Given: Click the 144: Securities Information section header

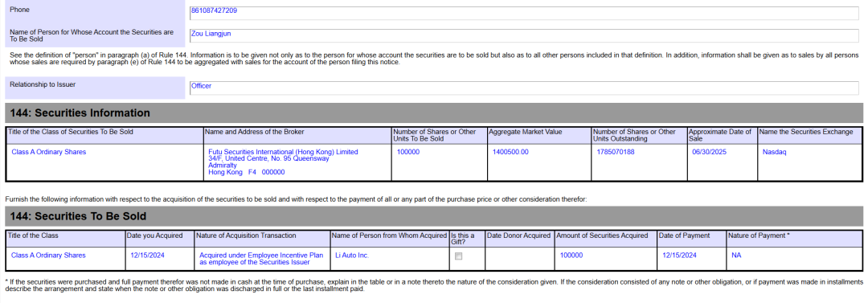Looking at the screenshot, I should coord(434,113).
